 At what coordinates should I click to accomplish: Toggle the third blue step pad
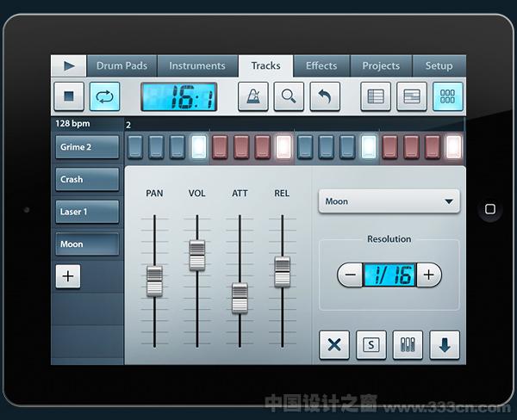pos(178,147)
